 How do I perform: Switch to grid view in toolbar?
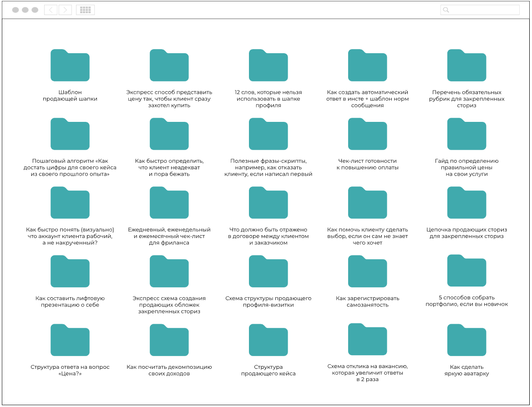(85, 10)
